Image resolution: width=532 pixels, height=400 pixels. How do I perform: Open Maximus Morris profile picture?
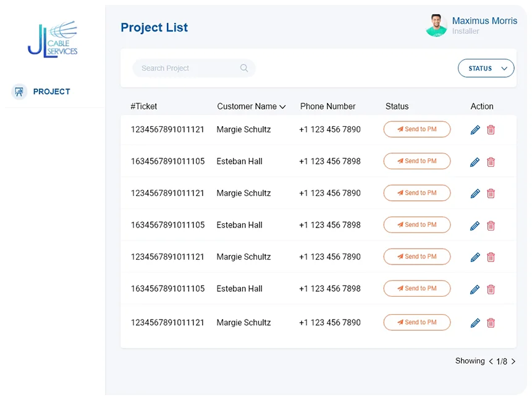(x=437, y=25)
